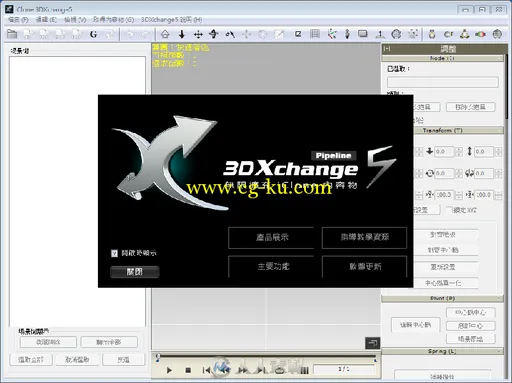Open the 檢視 (V) menu
The image size is (512, 383).
tap(75, 20)
